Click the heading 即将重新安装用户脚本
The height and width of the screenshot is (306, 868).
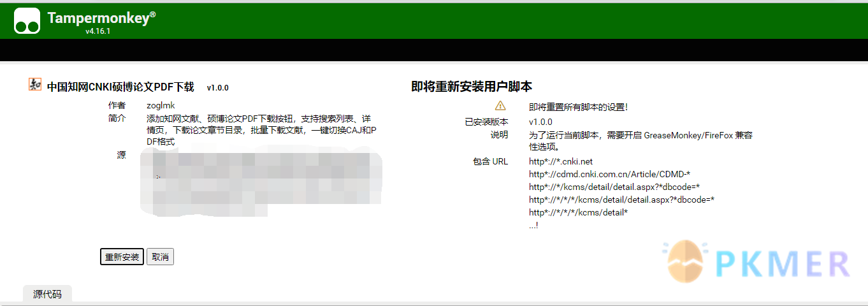tap(472, 87)
